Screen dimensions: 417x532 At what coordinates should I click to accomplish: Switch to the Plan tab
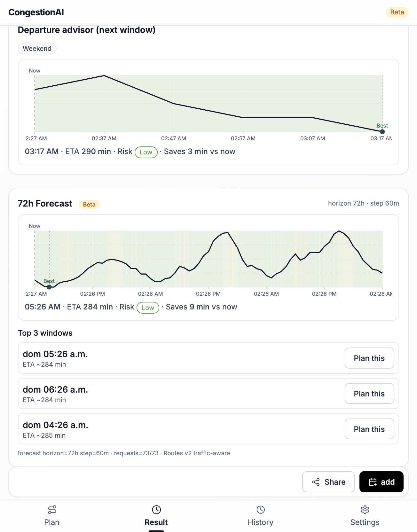(x=52, y=516)
